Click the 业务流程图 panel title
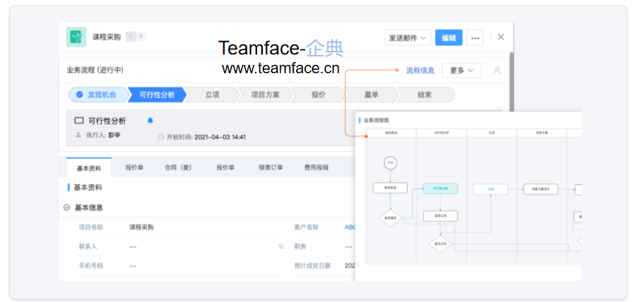The height and width of the screenshot is (302, 644). click(376, 121)
